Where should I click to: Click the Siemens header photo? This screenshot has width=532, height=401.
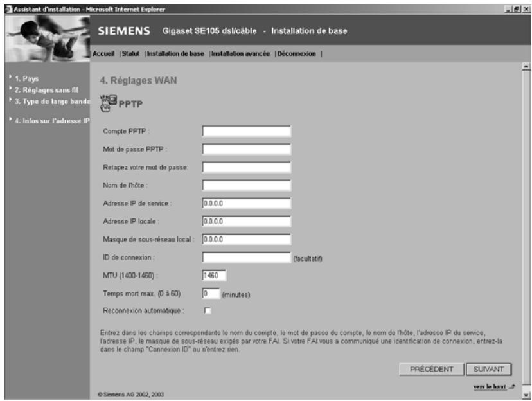47,39
